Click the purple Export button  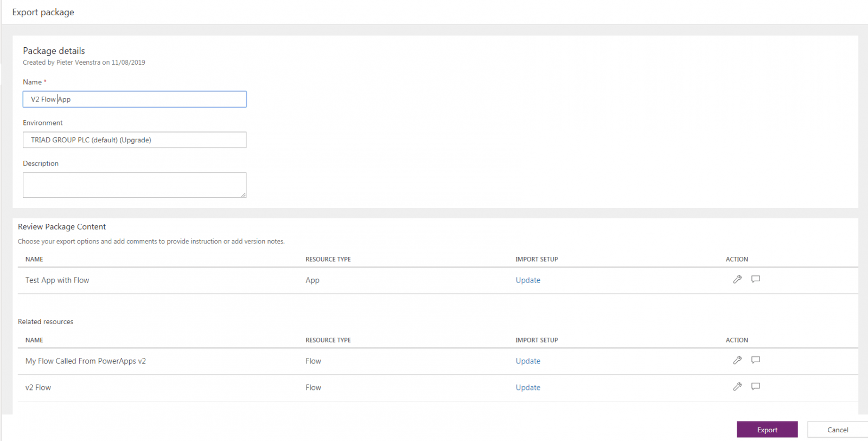pos(767,430)
